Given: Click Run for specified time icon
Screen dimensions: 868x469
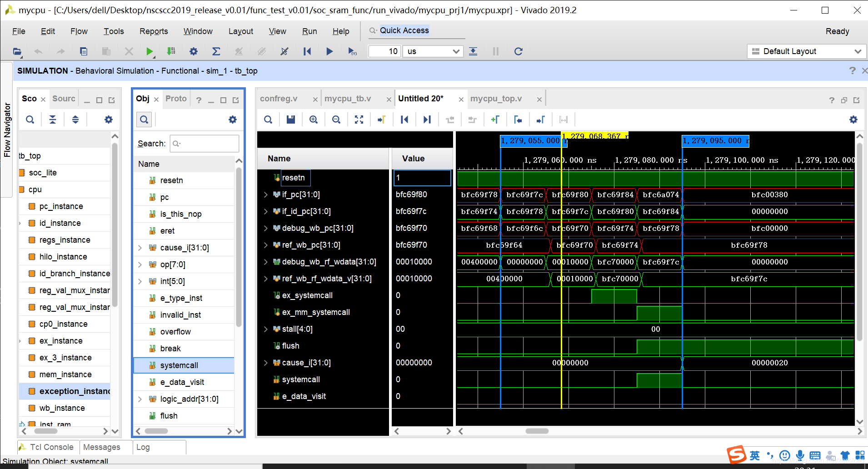Looking at the screenshot, I should click(352, 51).
